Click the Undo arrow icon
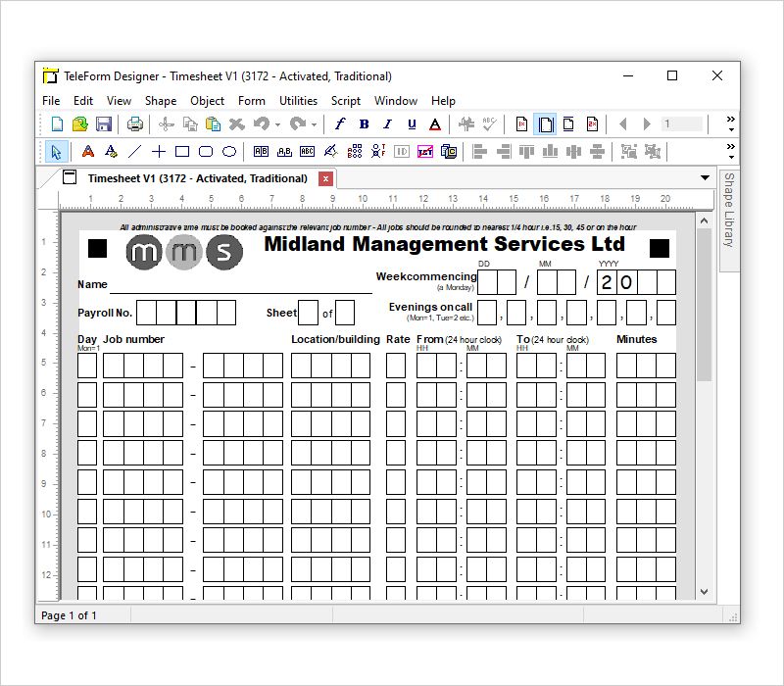This screenshot has width=784, height=686. coord(262,123)
